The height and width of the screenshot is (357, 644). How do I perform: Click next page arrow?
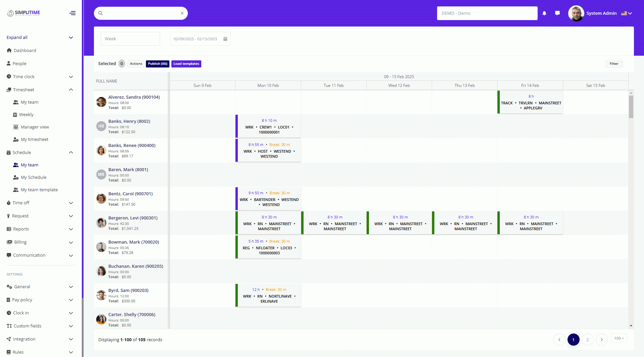[601, 340]
